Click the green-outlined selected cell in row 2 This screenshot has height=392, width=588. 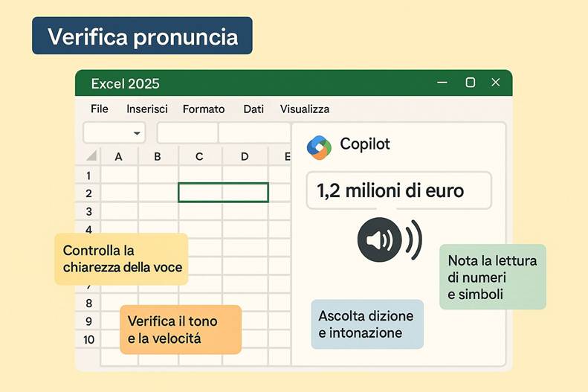coord(223,193)
